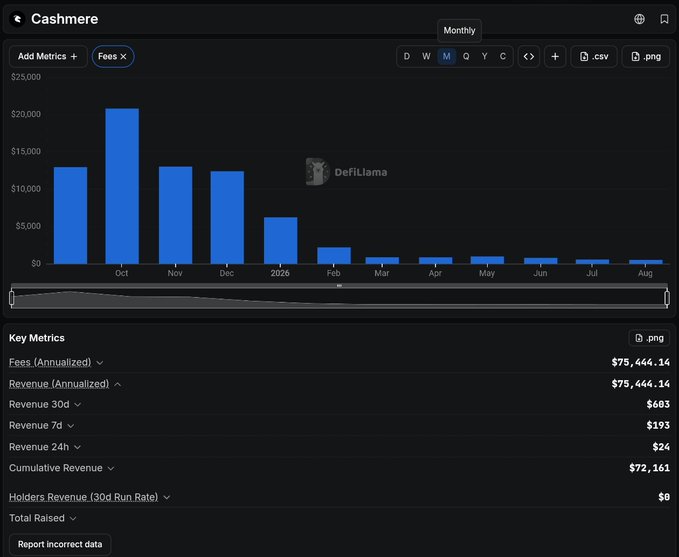Open the embed code icon button
This screenshot has height=557, width=679.
(529, 56)
